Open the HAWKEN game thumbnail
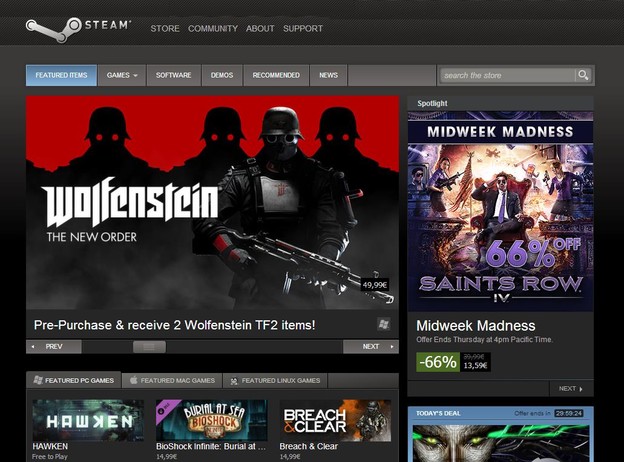624x462 pixels. (88, 421)
